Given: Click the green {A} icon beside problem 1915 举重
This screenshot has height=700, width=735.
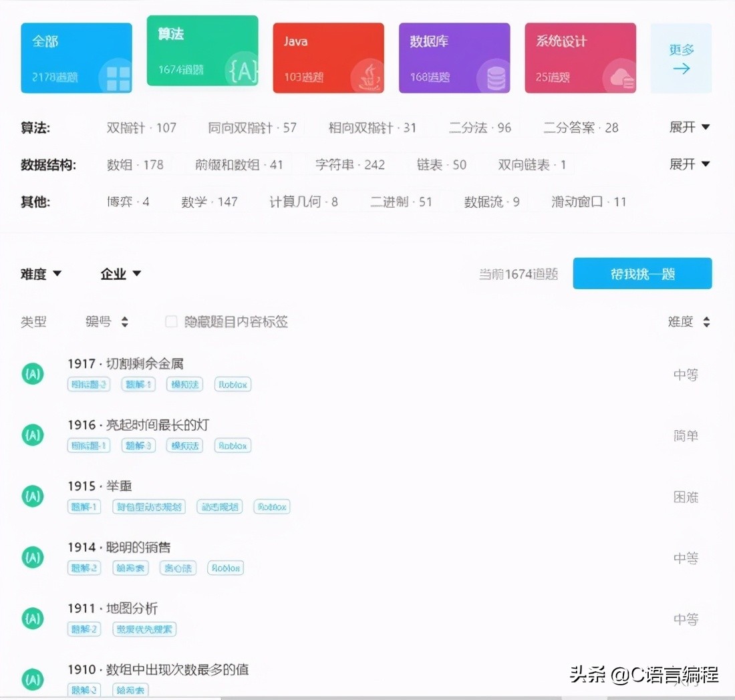Looking at the screenshot, I should coord(32,496).
